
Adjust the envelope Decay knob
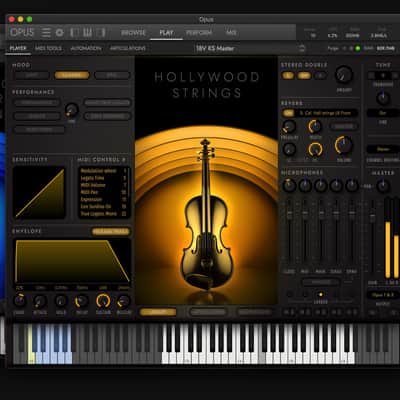[82, 301]
